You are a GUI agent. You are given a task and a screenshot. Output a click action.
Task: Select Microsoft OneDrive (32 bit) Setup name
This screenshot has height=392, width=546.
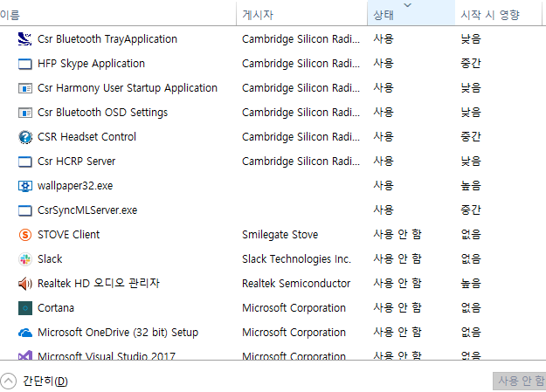(118, 333)
